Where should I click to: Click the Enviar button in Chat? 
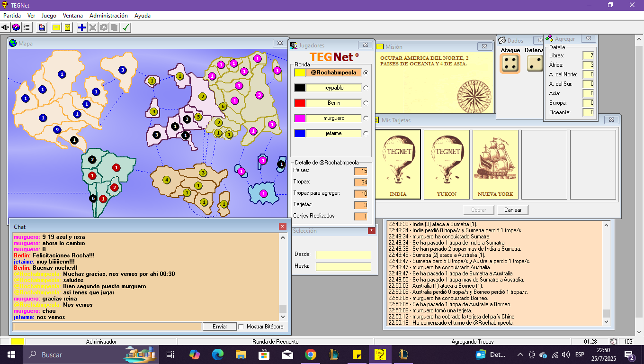(x=220, y=327)
